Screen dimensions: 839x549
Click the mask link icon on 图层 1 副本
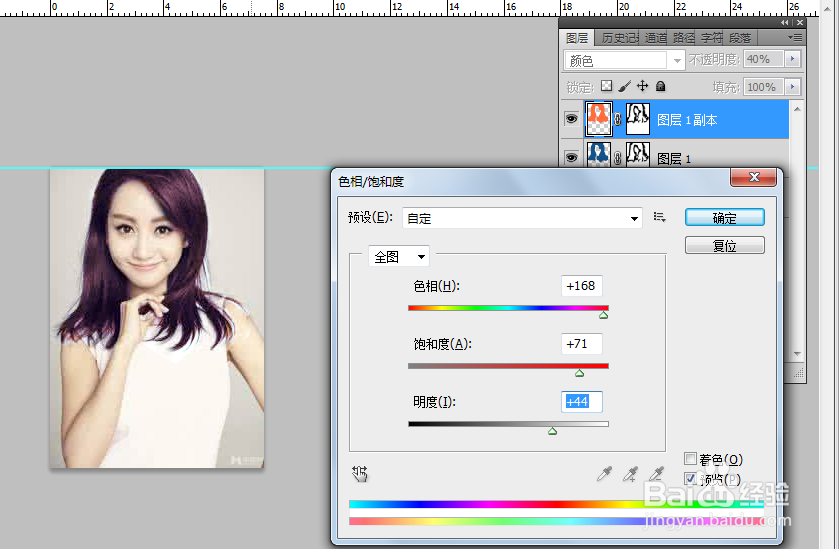tap(618, 120)
